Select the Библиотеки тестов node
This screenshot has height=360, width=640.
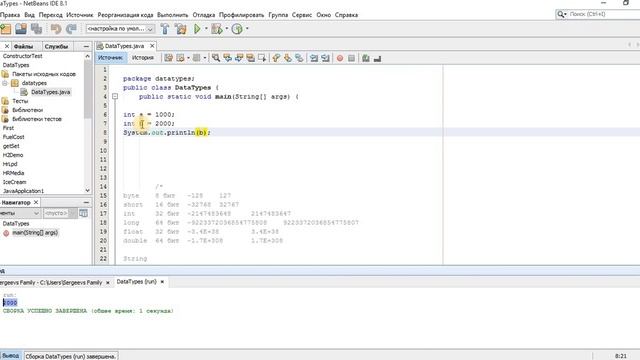coord(37,119)
